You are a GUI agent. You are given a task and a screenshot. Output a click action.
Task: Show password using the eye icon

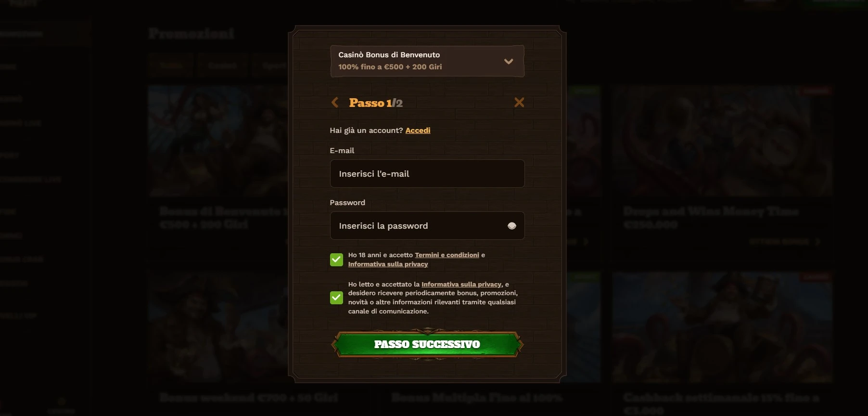pos(512,226)
